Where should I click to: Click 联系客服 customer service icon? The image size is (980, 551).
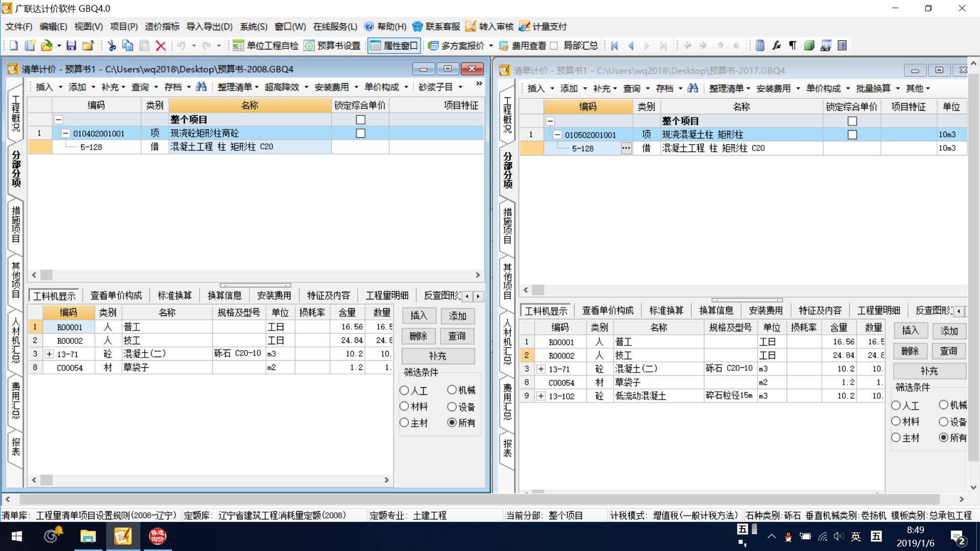click(x=418, y=27)
